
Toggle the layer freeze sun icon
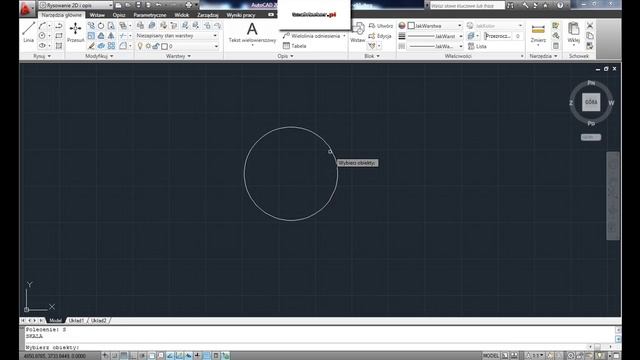tap(148, 46)
